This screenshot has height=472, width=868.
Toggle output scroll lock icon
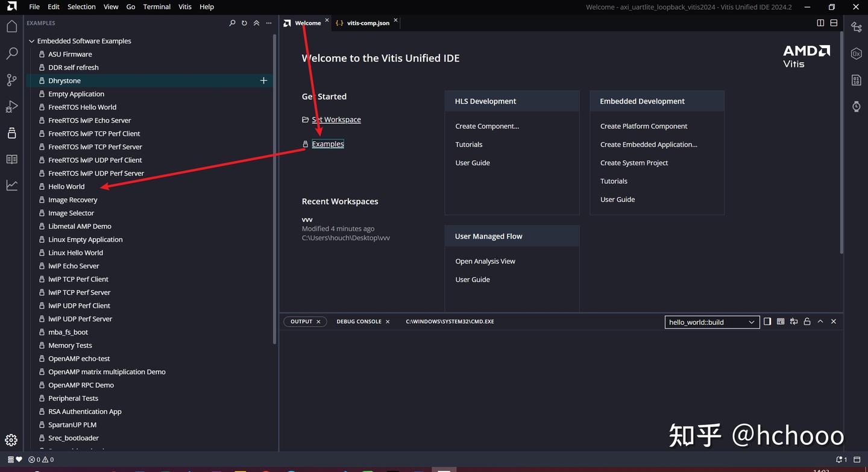pos(807,321)
